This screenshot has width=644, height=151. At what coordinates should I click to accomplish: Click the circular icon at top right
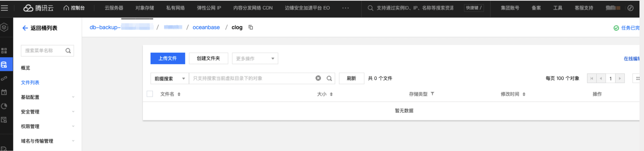click(630, 8)
